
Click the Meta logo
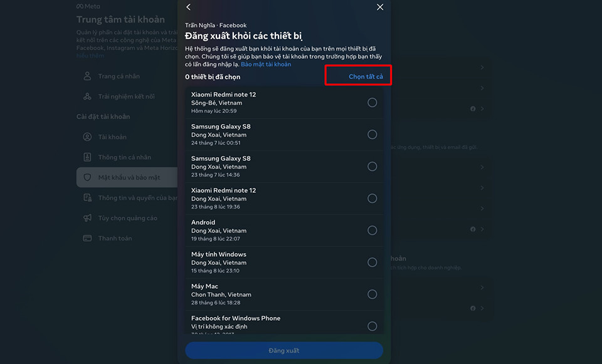point(88,6)
